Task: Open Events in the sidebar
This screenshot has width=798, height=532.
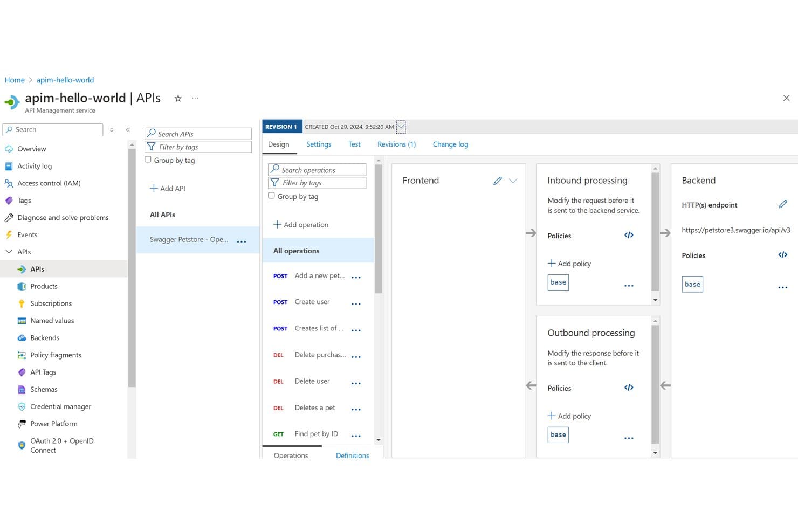Action: click(x=27, y=235)
